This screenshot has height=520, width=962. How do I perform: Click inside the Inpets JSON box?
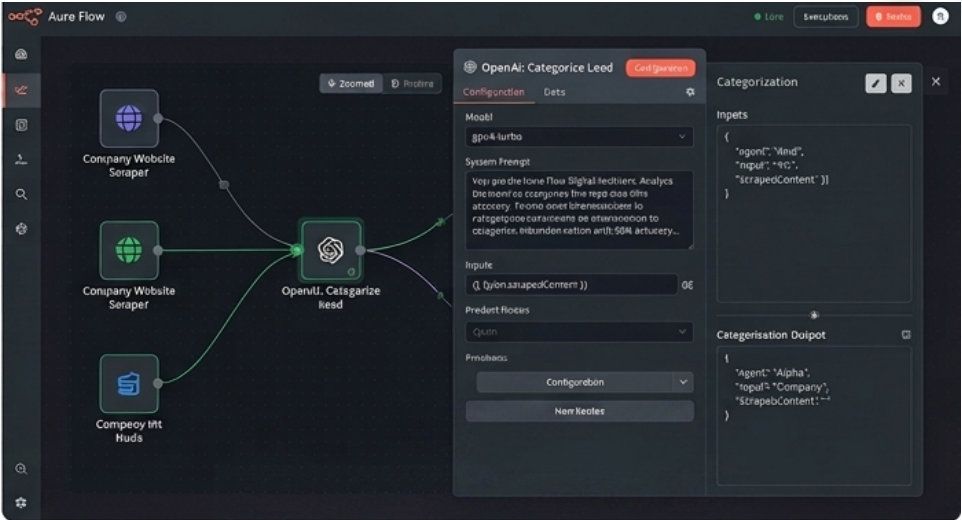(x=814, y=213)
